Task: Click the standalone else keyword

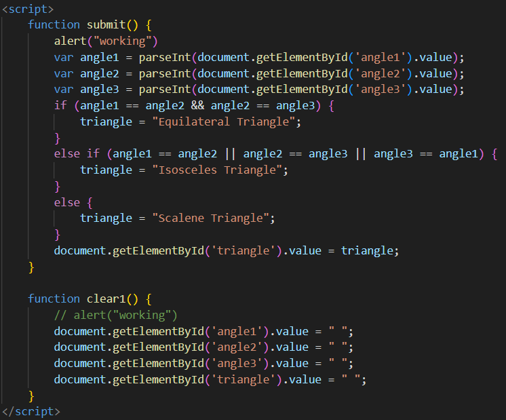Action: pyautogui.click(x=66, y=202)
